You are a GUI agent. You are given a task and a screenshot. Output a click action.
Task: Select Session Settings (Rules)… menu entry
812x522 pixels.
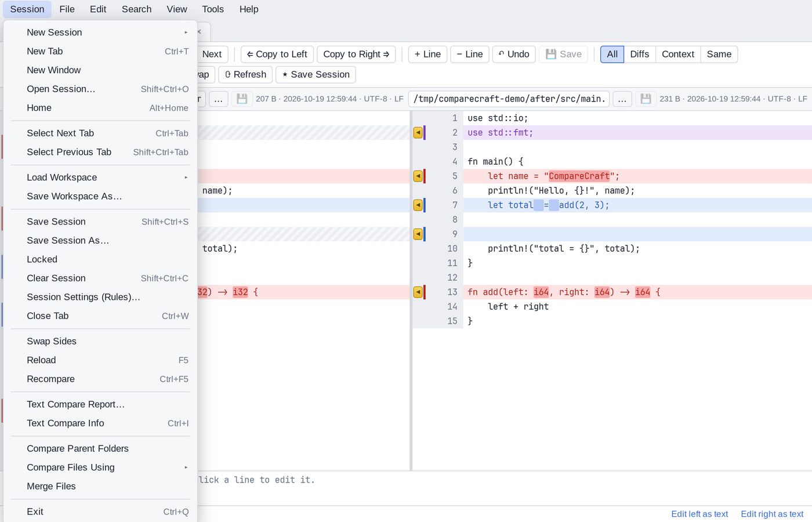100,298
